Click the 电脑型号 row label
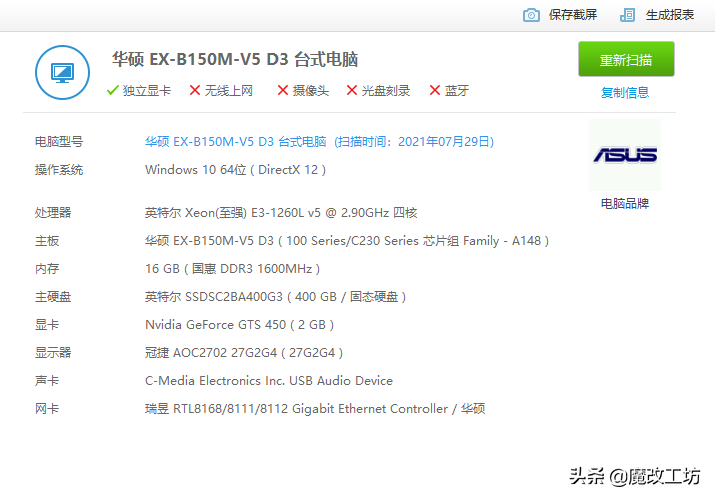Screen dimensions: 715x500 (59, 142)
